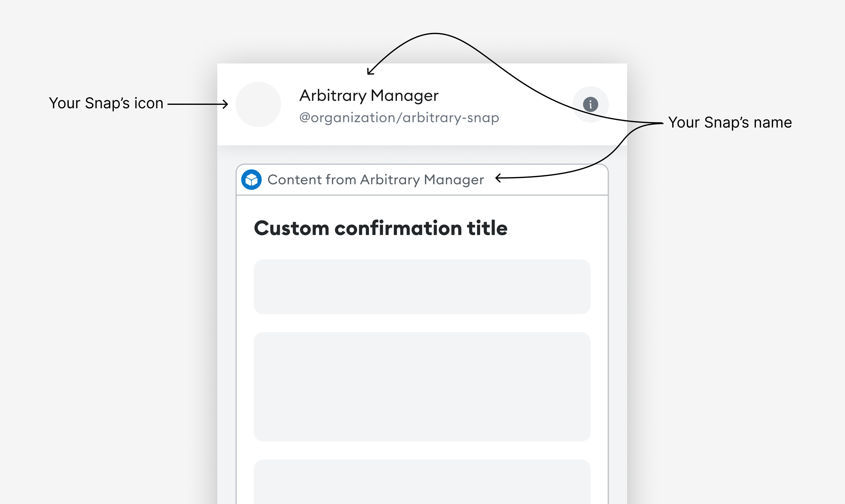Screen dimensions: 845x504
Task: Click the arrowhead beside 'Content from Arbitrary Manager'
Action: [498, 178]
